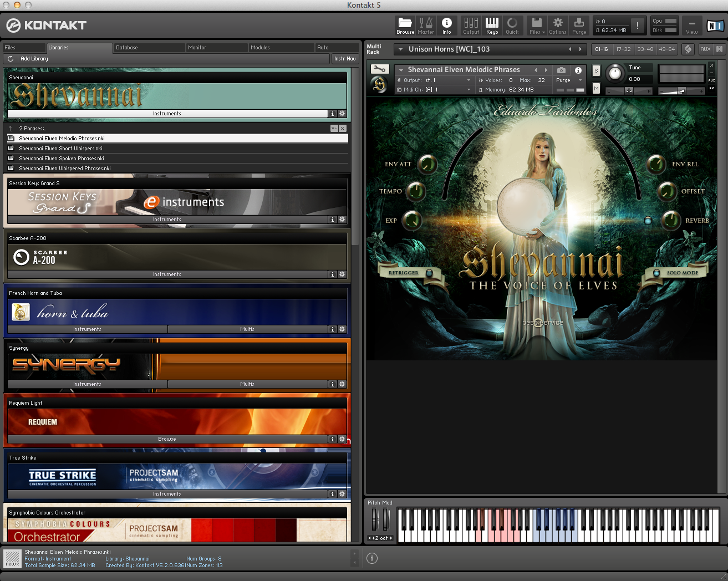This screenshot has width=728, height=581.
Task: Toggle the RETRIGGER switch
Action: point(429,273)
